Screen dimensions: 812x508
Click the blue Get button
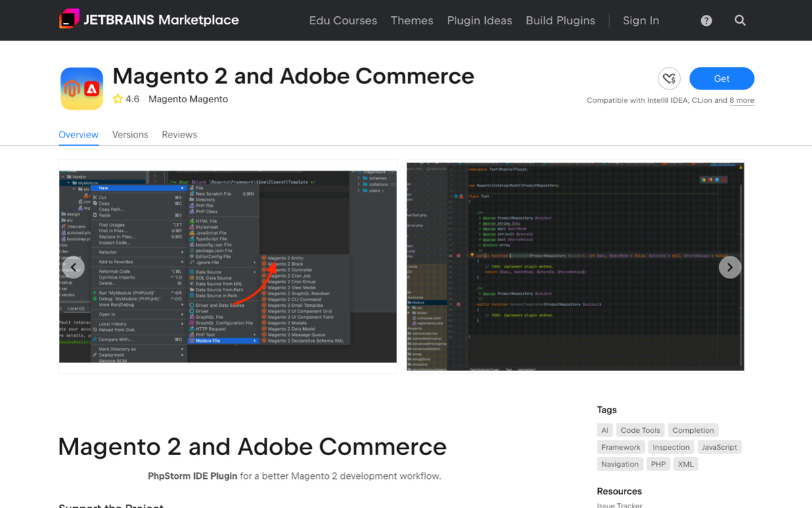click(x=722, y=79)
